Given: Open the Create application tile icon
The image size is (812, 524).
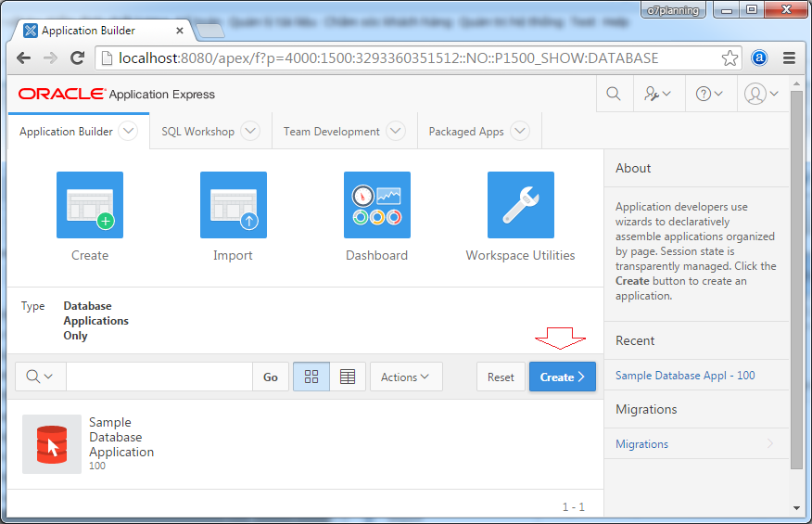Looking at the screenshot, I should tap(90, 205).
